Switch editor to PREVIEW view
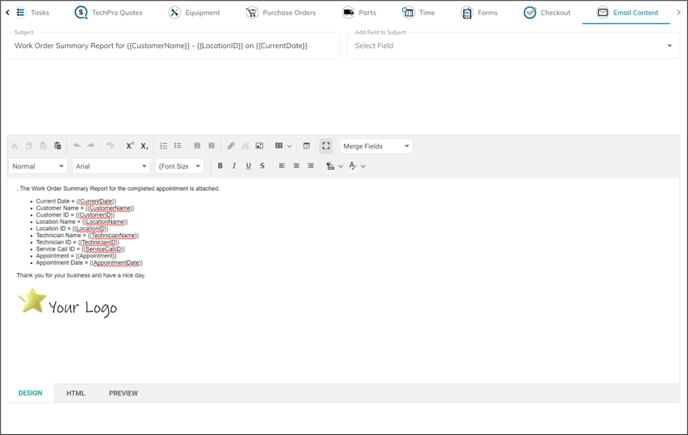 123,393
